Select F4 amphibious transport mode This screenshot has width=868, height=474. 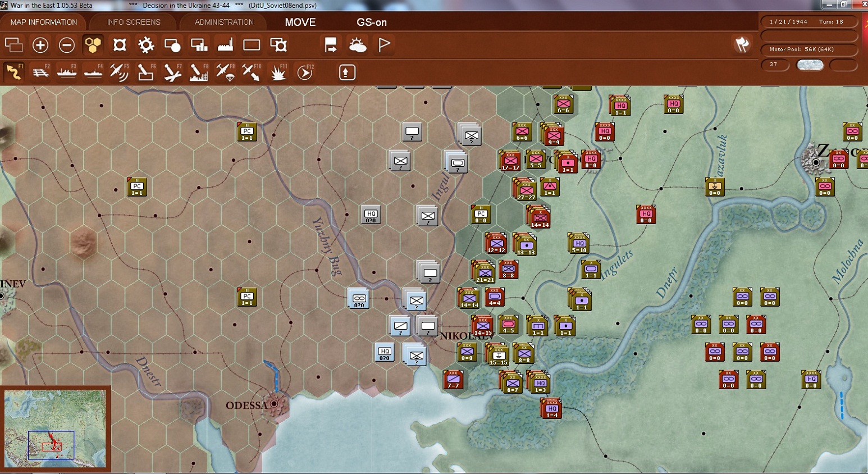pyautogui.click(x=93, y=72)
